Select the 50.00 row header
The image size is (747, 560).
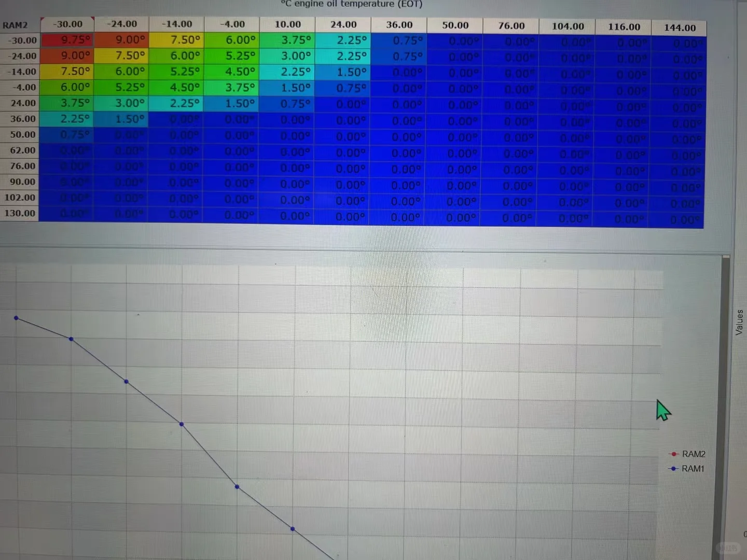click(19, 134)
